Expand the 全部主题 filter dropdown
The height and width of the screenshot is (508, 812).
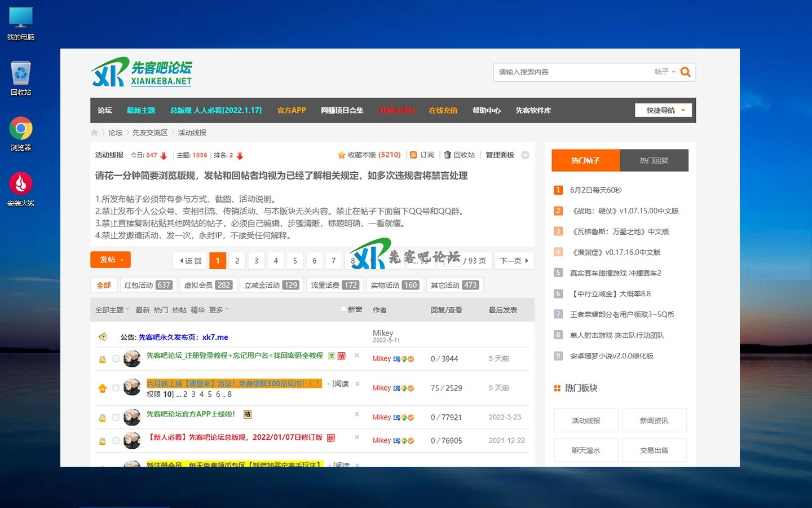(x=112, y=310)
